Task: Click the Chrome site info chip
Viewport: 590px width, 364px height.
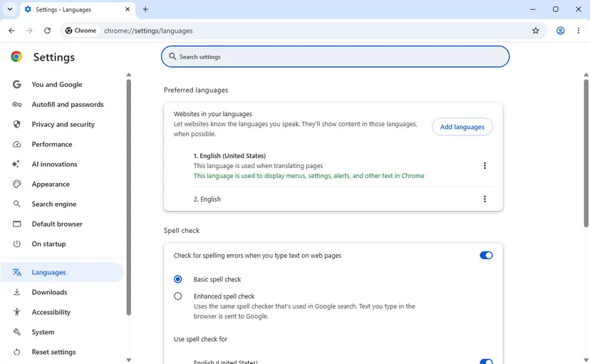Action: (x=81, y=31)
